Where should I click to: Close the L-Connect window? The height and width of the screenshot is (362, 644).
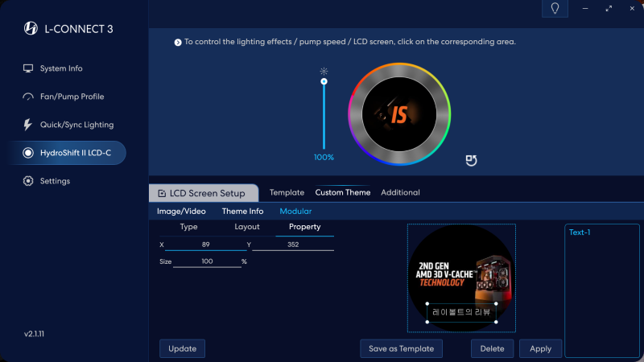632,8
